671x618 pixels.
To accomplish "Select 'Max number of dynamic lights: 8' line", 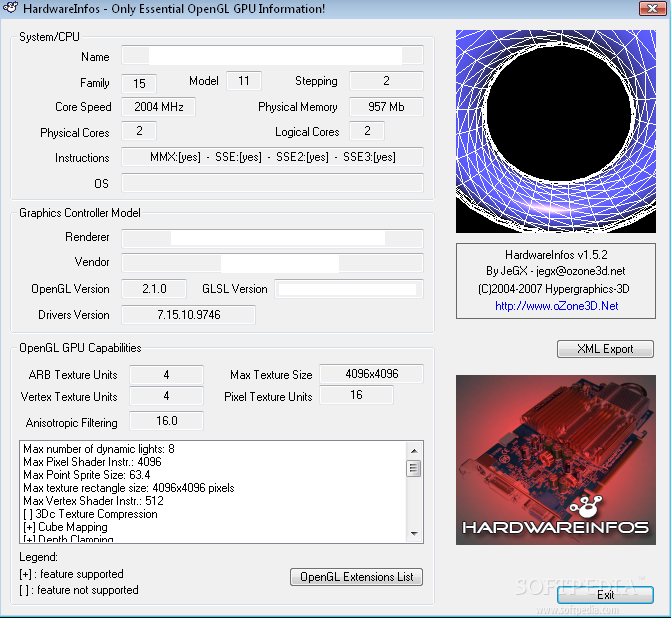I will point(99,449).
